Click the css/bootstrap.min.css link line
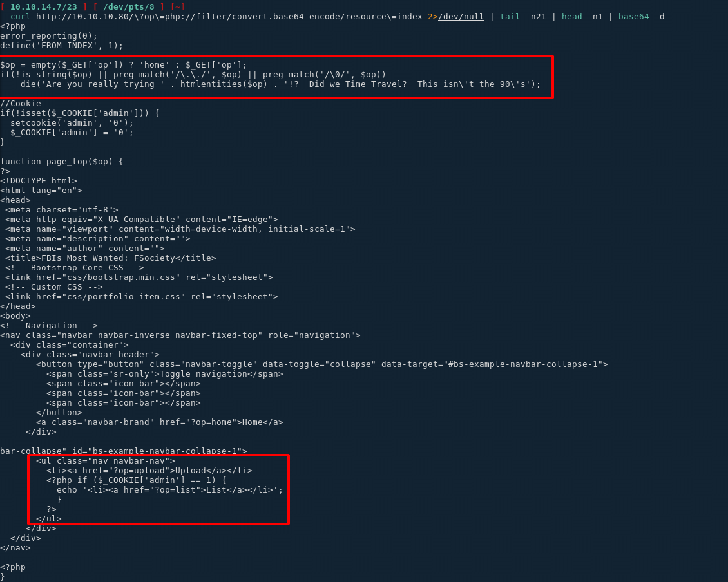The width and height of the screenshot is (728, 582). (139, 277)
